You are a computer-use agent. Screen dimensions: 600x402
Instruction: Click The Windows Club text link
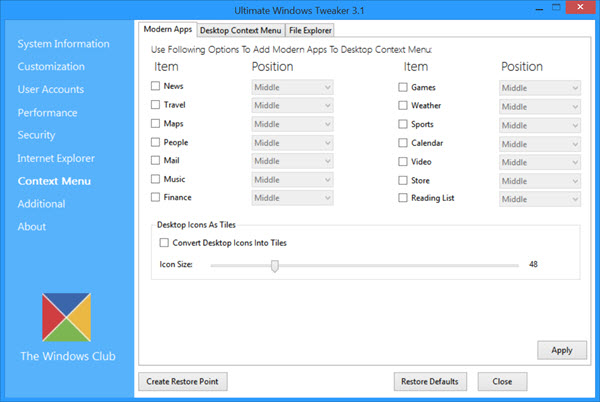(68, 356)
